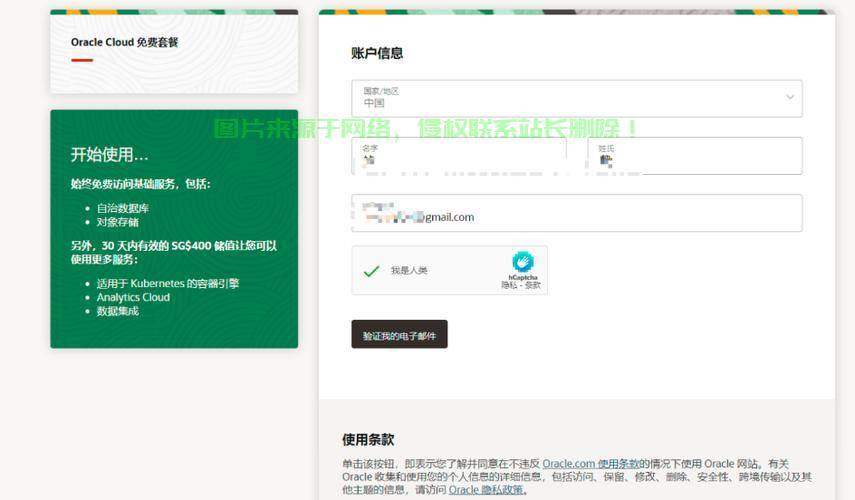Open hCaptcha 隐私 privacy link
The width and height of the screenshot is (855, 500).
(x=509, y=285)
